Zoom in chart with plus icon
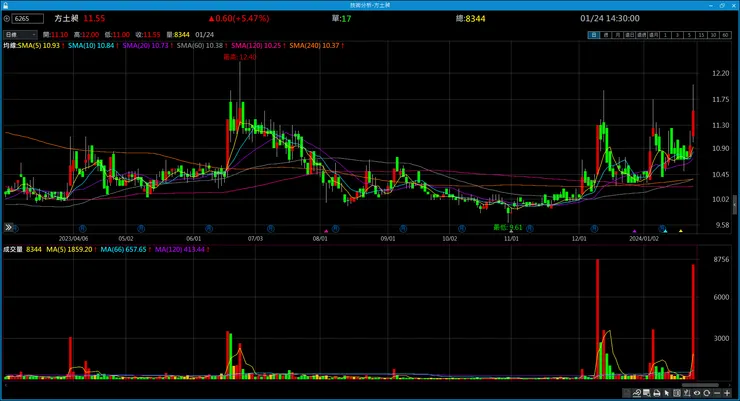The height and width of the screenshot is (401, 740). click(x=727, y=393)
